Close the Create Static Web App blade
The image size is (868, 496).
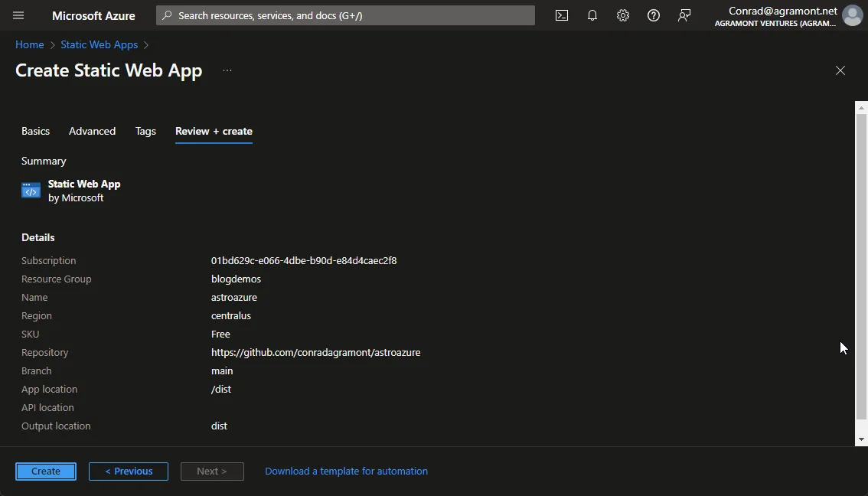840,70
